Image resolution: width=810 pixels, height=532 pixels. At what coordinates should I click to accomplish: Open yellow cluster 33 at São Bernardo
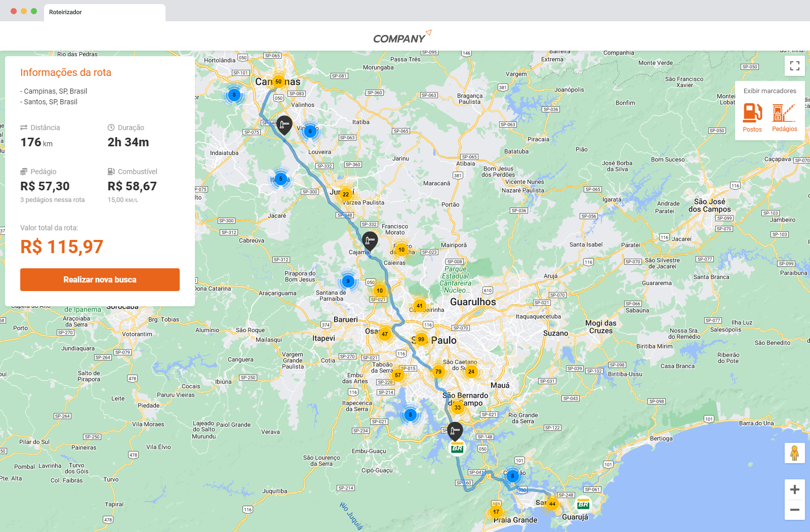pyautogui.click(x=458, y=407)
